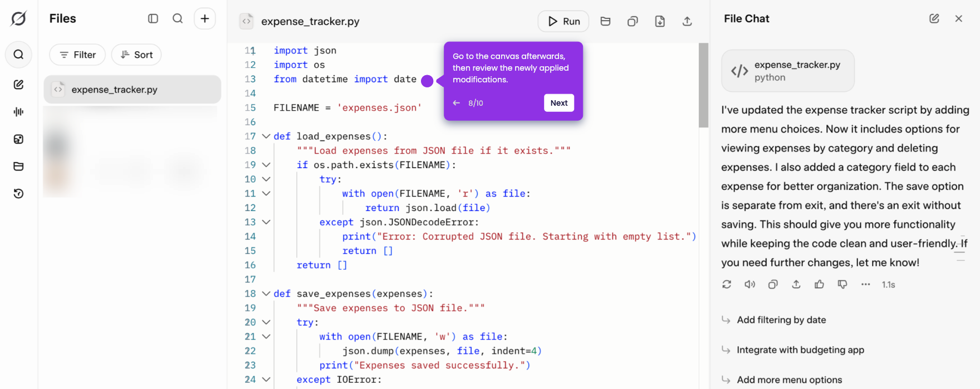Click the import json code line
980x389 pixels.
click(305, 51)
